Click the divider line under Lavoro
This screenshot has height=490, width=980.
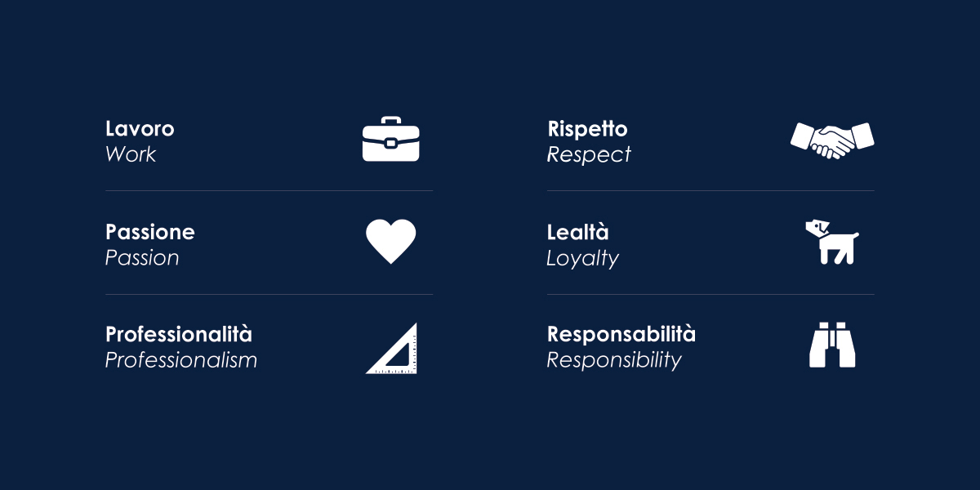(x=269, y=191)
